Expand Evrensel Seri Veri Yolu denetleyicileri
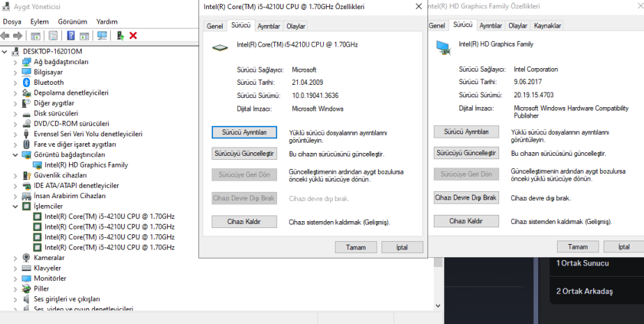 pos(15,134)
